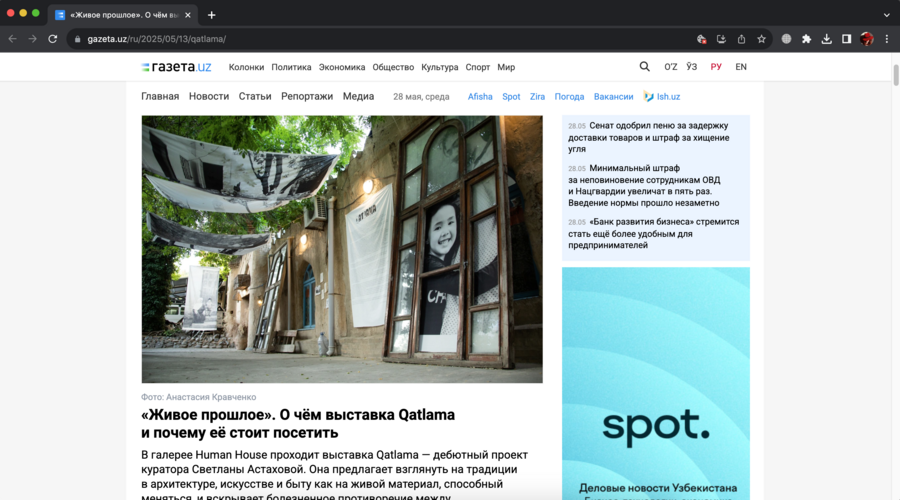Bookmark this page with the star icon
The image size is (900, 500).
click(x=762, y=39)
